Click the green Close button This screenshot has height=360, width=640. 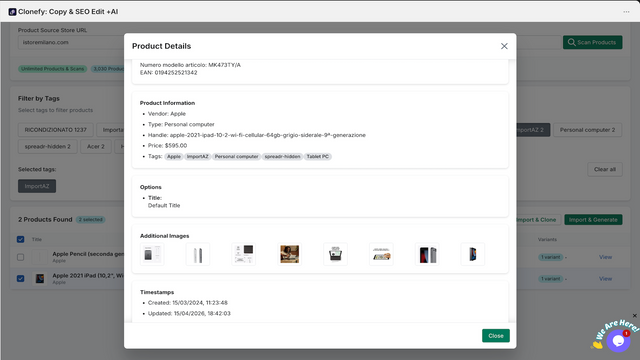point(496,336)
